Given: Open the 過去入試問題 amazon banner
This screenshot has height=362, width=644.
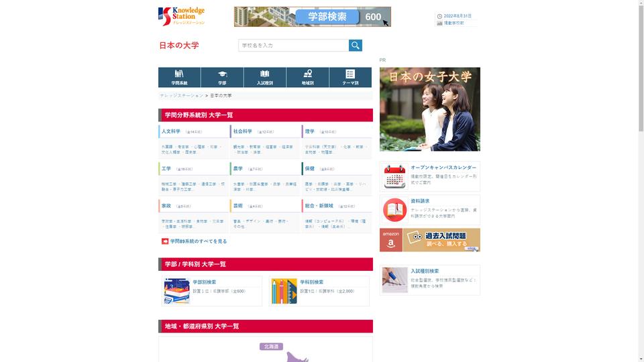Looking at the screenshot, I should (429, 240).
